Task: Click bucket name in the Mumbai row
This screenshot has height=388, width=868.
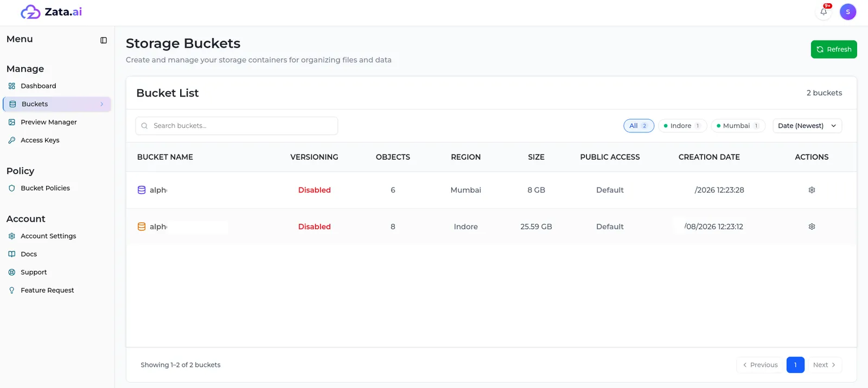Action: (x=158, y=190)
